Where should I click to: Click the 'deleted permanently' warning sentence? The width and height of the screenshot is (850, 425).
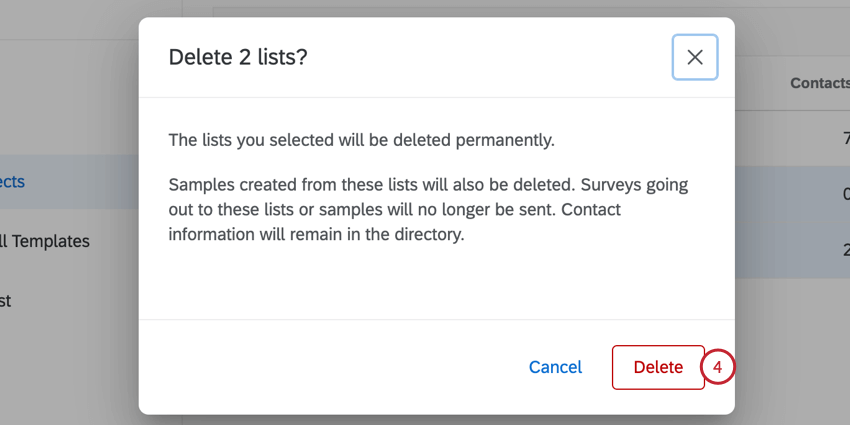(x=361, y=140)
